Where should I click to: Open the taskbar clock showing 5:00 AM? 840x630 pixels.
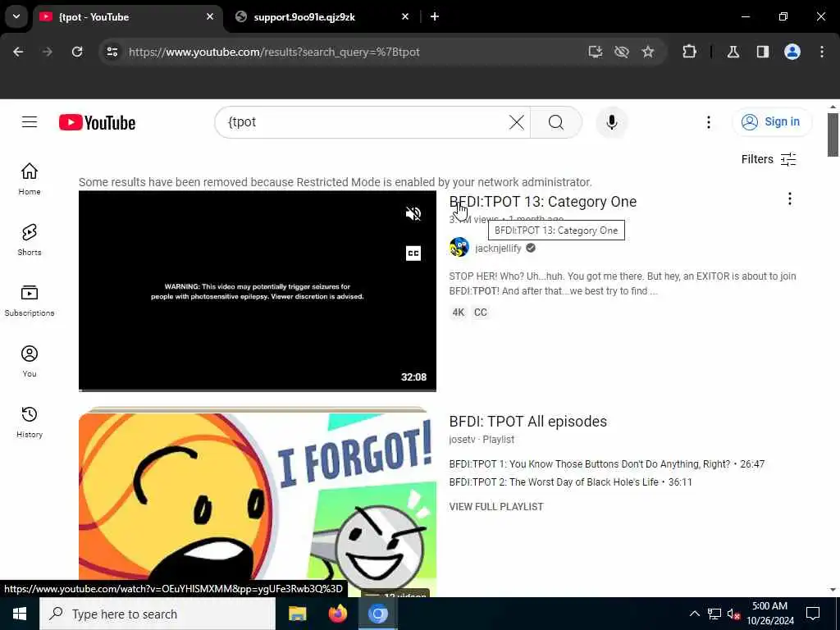pos(769,614)
